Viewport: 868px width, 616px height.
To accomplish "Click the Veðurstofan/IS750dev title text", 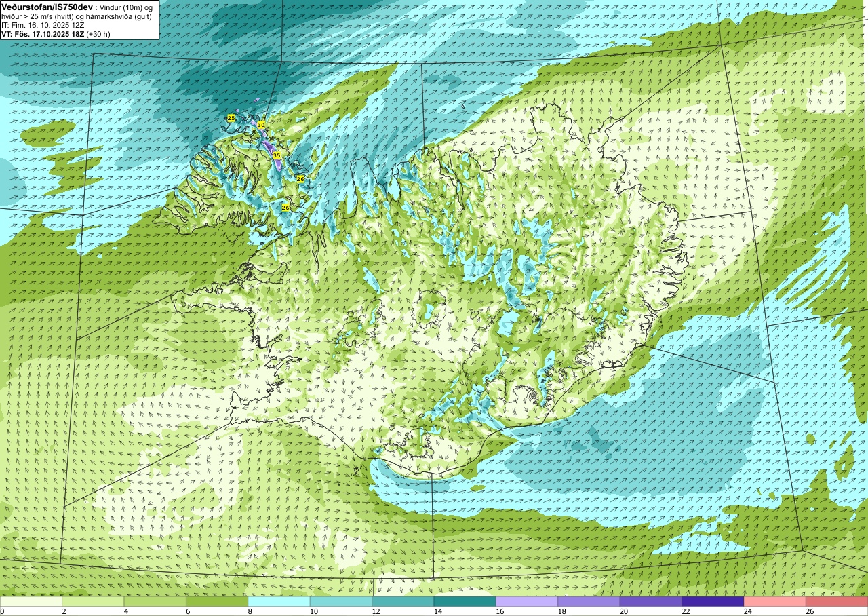I will click(x=47, y=6).
